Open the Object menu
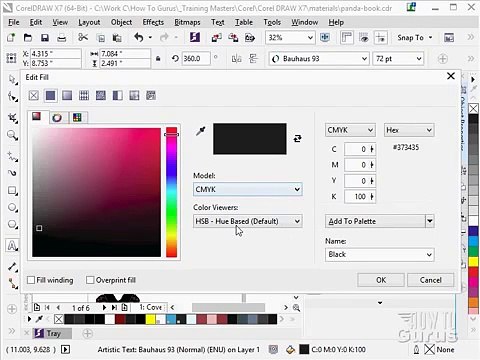The width and height of the screenshot is (480, 360). (x=121, y=22)
